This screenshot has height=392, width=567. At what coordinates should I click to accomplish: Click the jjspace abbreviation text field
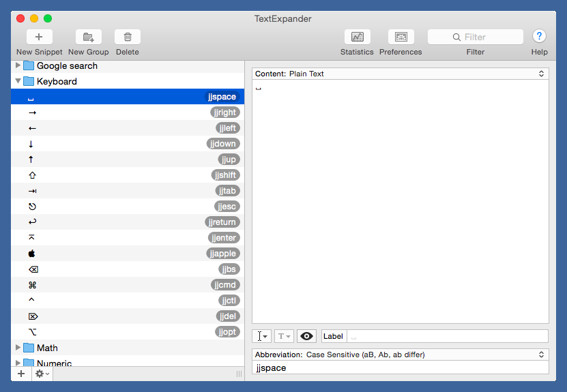click(400, 367)
